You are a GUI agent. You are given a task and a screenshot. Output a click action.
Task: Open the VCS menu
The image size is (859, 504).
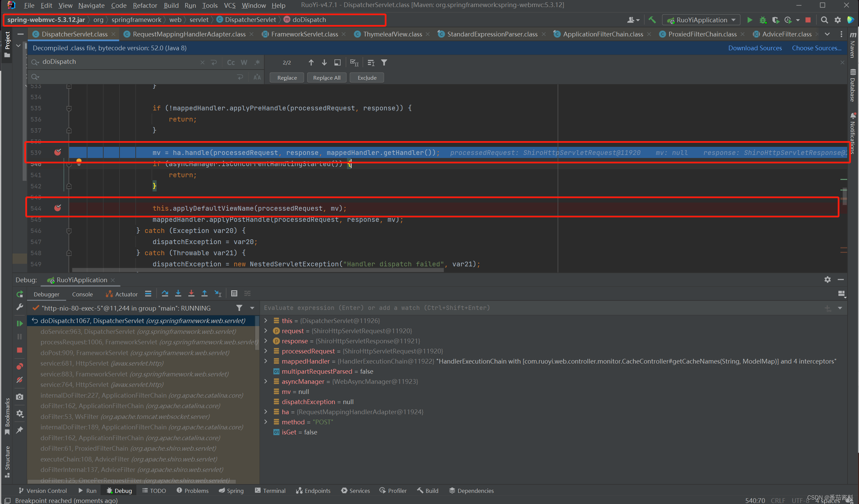230,5
